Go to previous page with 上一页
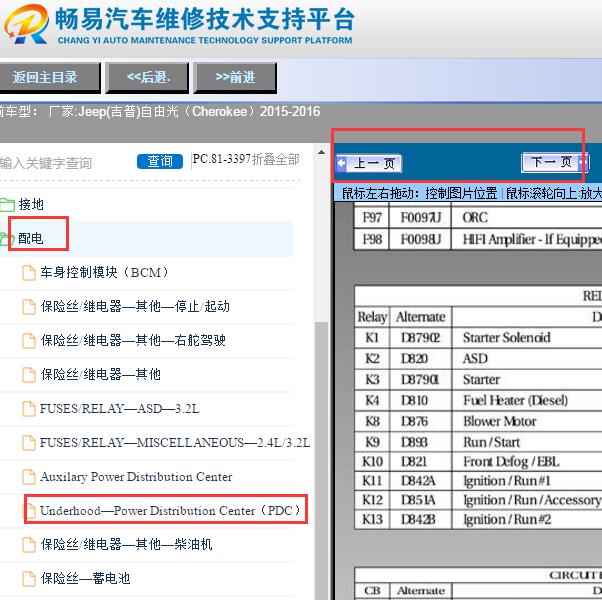Screen dimensions: 602x600 (x=369, y=164)
